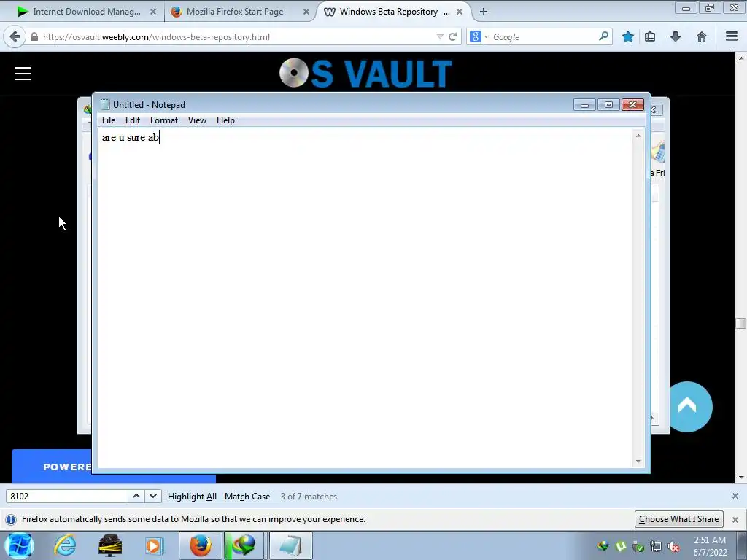Click the OS VAULT logo header

[366, 74]
